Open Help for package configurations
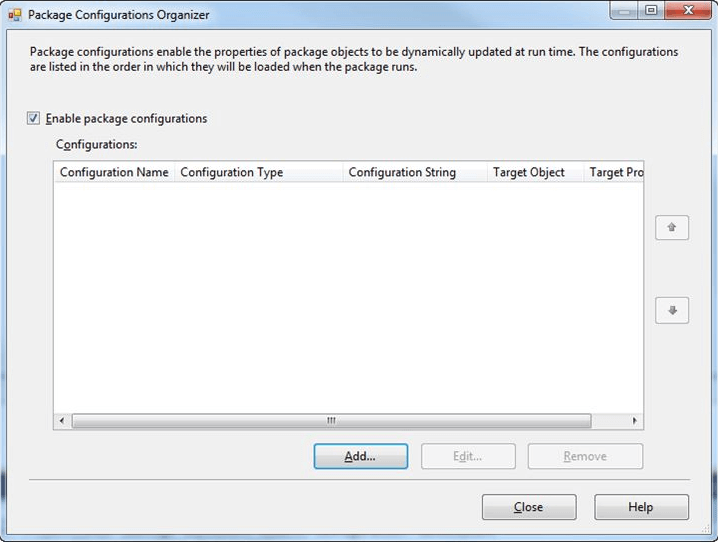The height and width of the screenshot is (543, 718). (641, 507)
